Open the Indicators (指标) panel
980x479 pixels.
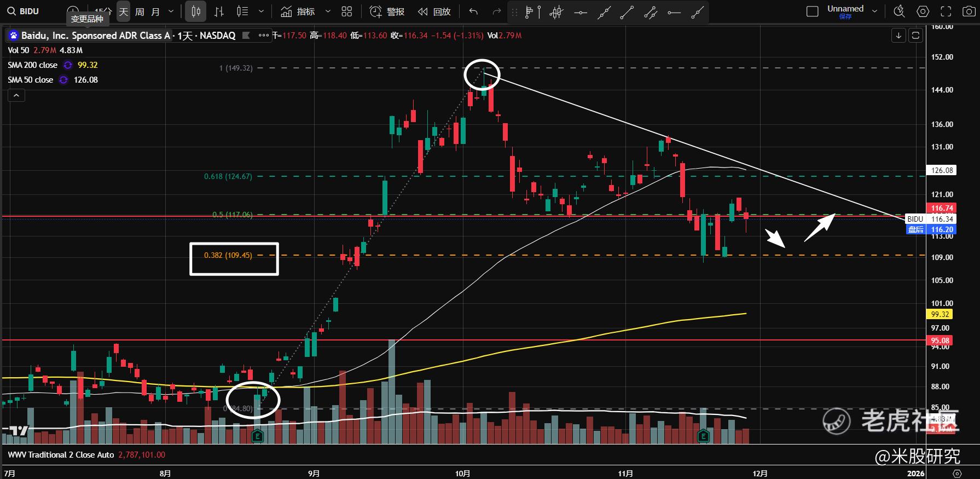tap(298, 11)
